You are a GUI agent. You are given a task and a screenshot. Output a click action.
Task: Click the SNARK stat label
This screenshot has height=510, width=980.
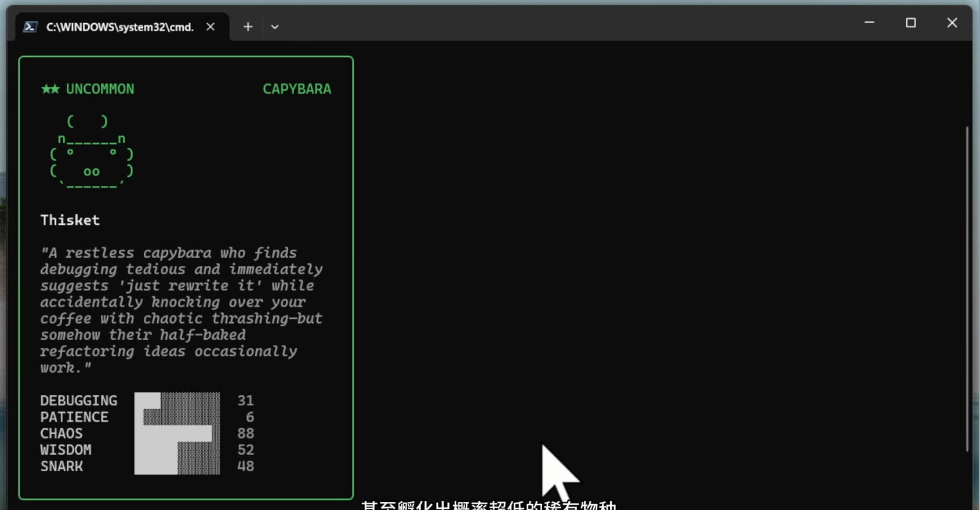pos(61,467)
